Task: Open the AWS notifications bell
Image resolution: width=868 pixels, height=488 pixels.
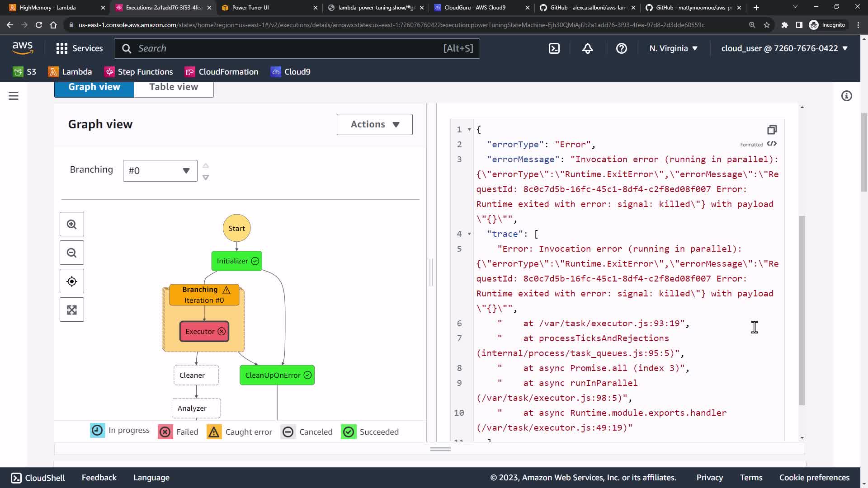Action: (x=587, y=48)
